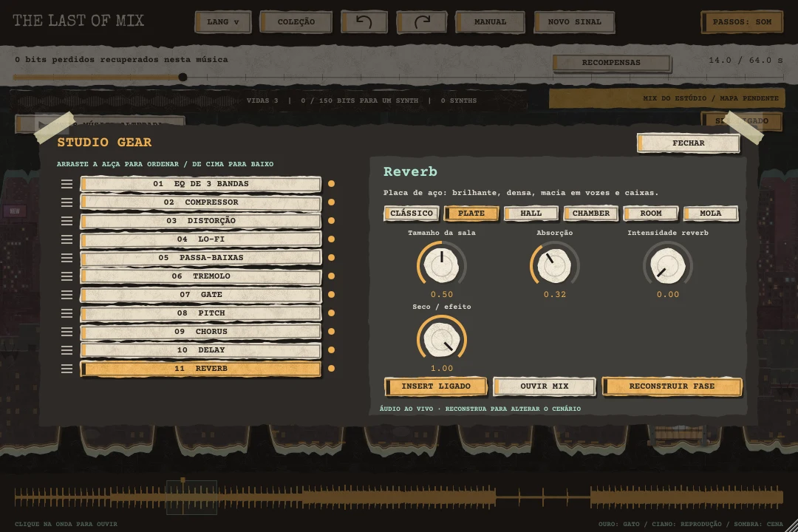
Task: Toggle the status dot for Distorção
Action: point(331,220)
